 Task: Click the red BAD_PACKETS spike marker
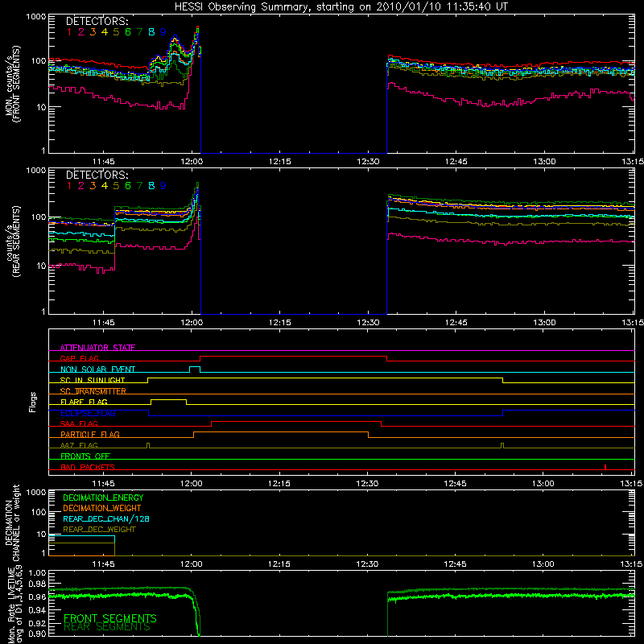[605, 467]
